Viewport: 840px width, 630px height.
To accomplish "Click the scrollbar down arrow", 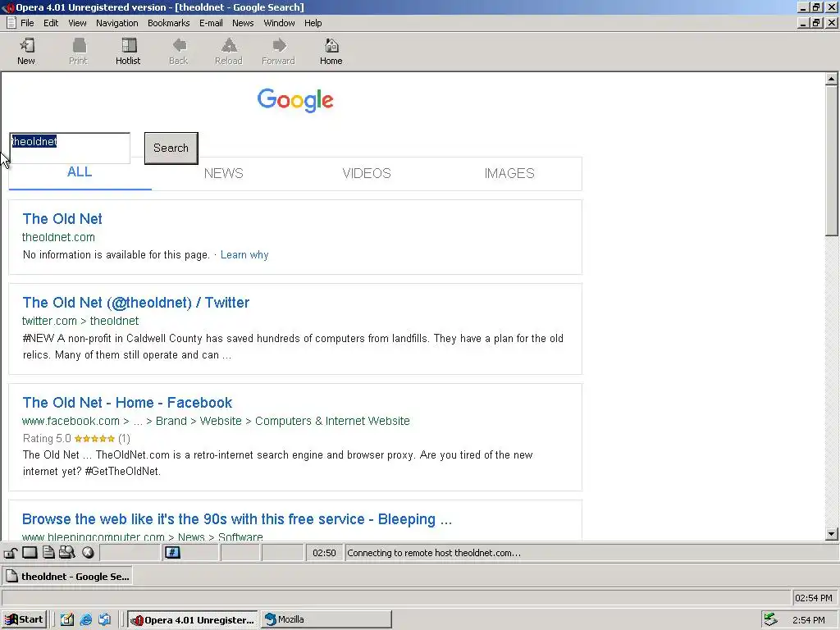I will tap(831, 533).
